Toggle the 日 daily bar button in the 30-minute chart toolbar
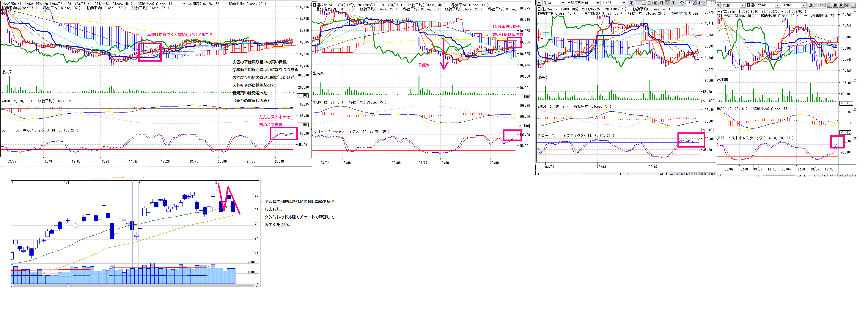 coord(649,3)
